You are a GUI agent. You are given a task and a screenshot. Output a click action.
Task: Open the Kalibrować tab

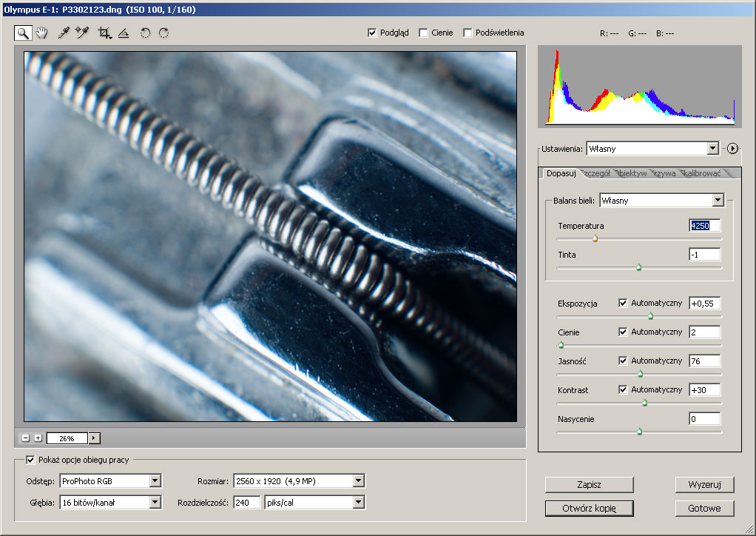pyautogui.click(x=701, y=173)
